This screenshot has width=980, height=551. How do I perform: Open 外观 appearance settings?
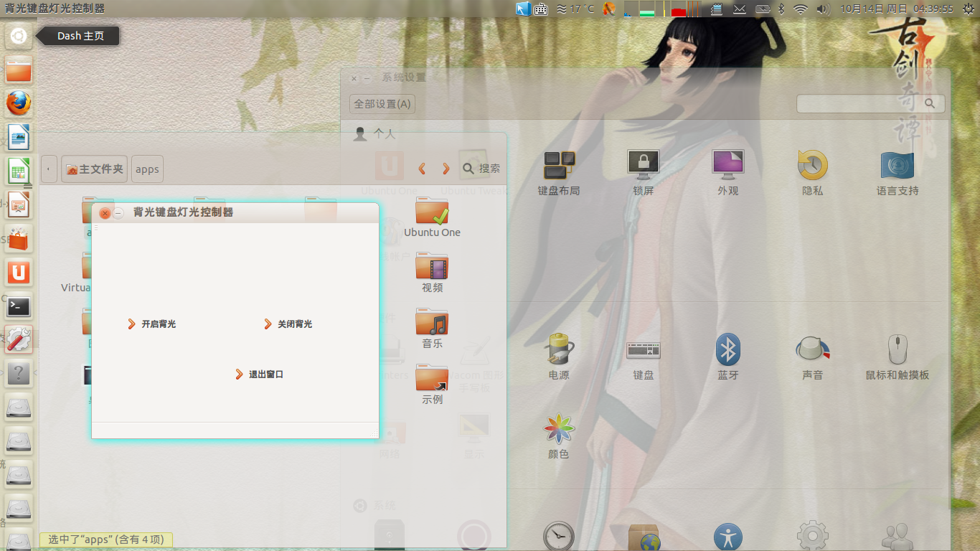[728, 174]
